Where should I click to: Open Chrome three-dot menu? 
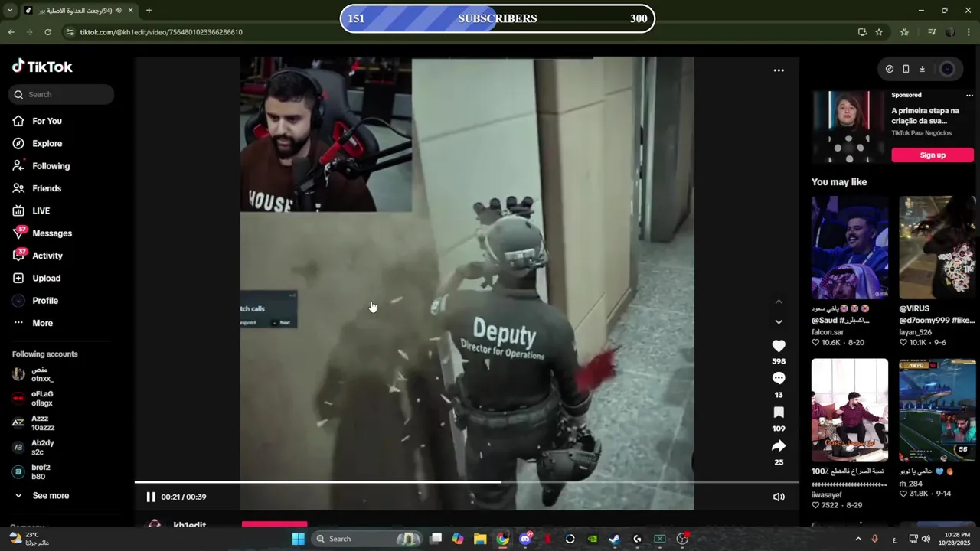click(969, 32)
